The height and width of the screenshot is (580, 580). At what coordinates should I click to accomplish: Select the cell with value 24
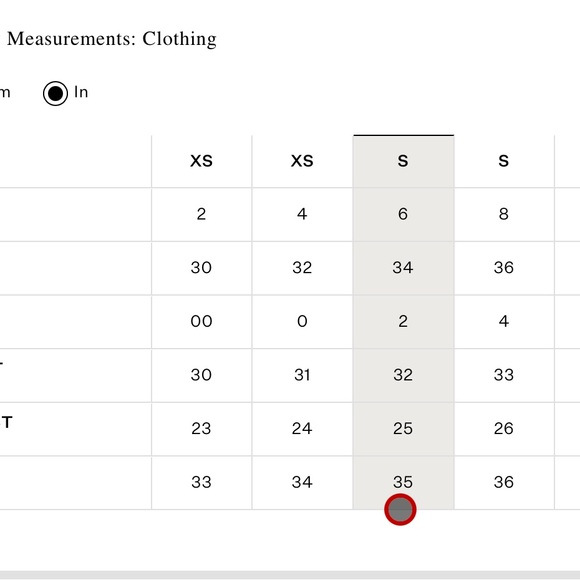click(302, 429)
